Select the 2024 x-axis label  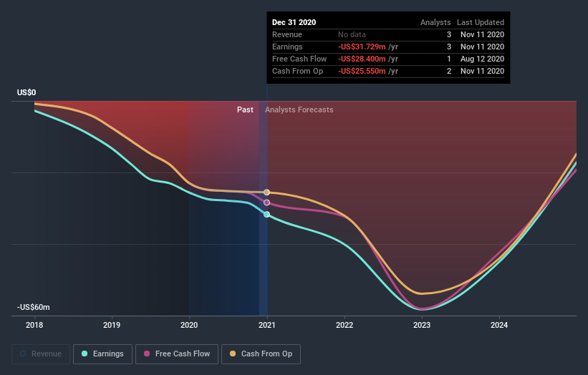pos(499,325)
